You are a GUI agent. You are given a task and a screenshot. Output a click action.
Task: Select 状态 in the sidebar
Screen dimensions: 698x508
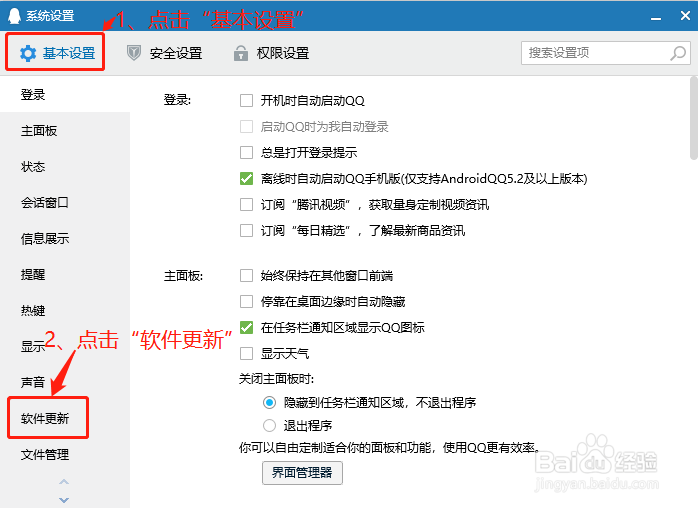point(65,167)
